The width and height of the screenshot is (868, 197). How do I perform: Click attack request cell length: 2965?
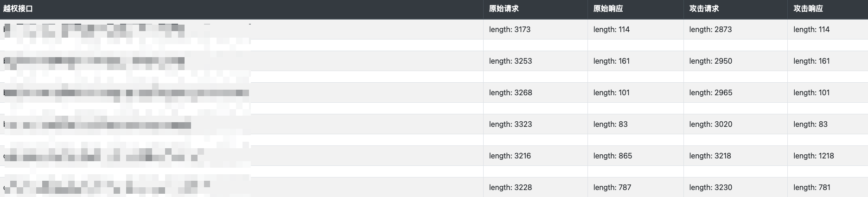point(711,92)
